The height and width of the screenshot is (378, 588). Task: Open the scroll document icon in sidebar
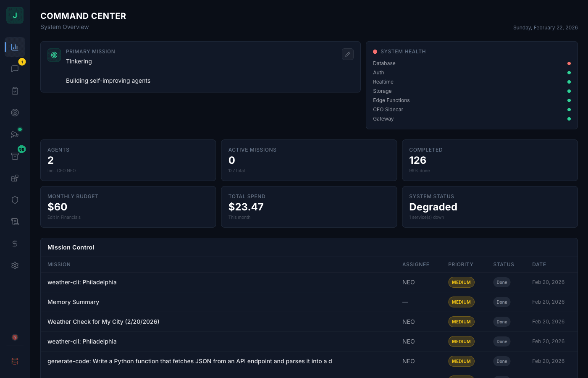(x=15, y=222)
